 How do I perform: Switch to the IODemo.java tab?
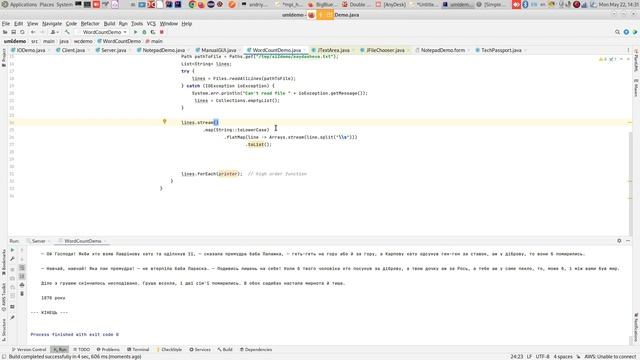pos(31,50)
